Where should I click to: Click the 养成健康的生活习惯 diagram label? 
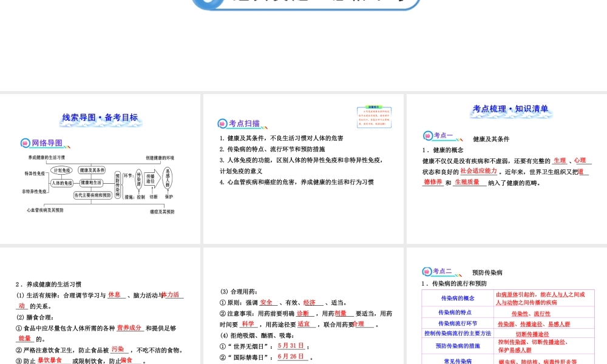tap(47, 158)
